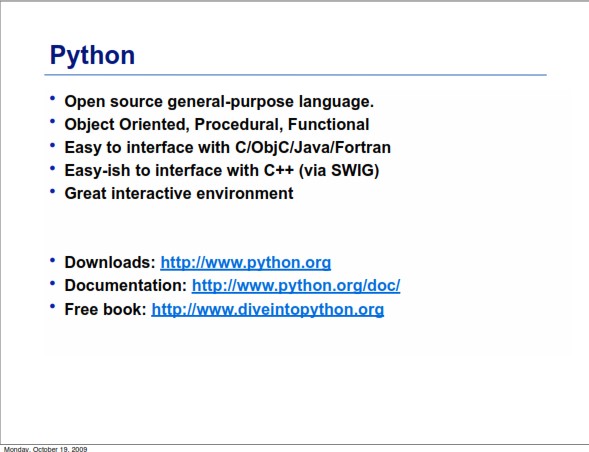This screenshot has height=452, width=589.
Task: Click the "Documentation:" label
Action: click(x=126, y=285)
